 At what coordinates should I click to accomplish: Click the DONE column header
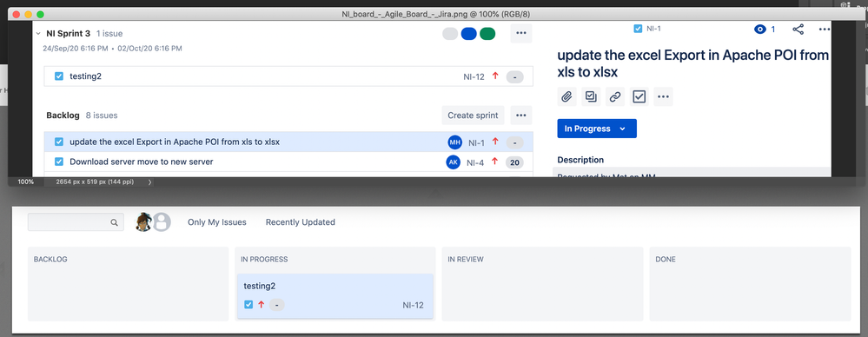click(666, 259)
